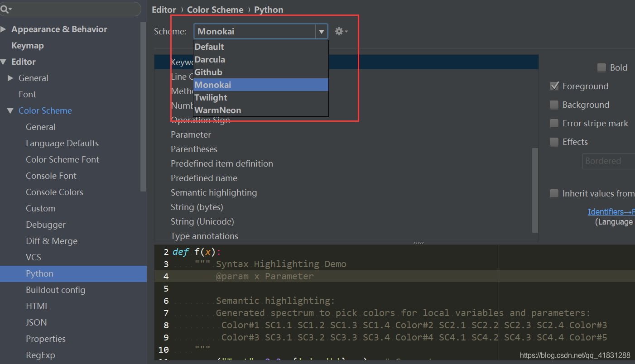Image resolution: width=635 pixels, height=364 pixels.
Task: Enable the Bold checkbox
Action: (x=601, y=67)
